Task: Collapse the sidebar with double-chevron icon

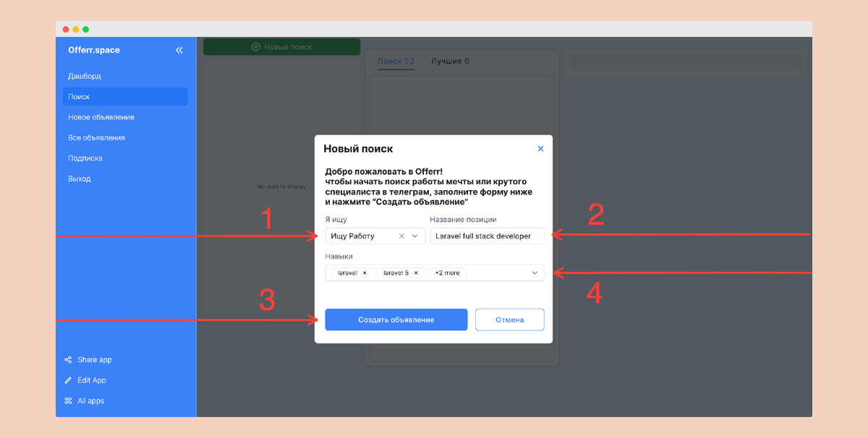Action: (179, 51)
